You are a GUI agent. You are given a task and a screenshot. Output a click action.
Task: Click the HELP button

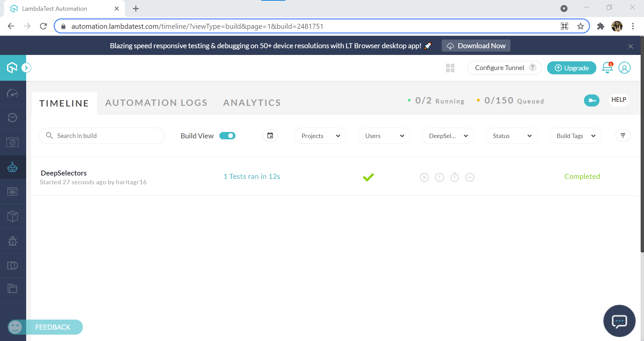coord(619,100)
